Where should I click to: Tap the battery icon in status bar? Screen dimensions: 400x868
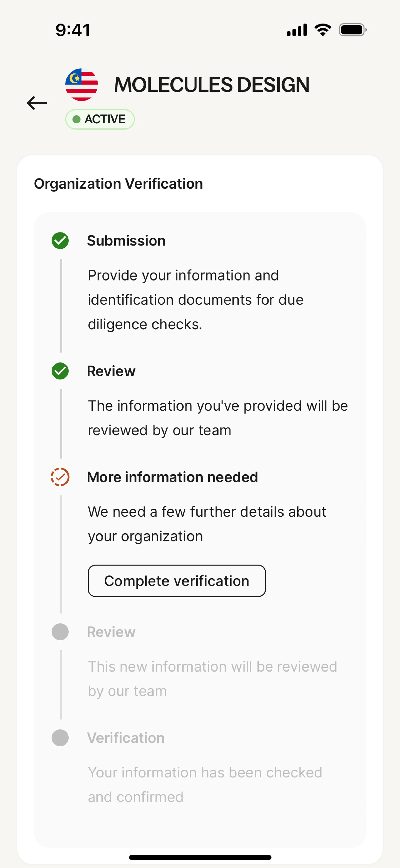(x=352, y=30)
